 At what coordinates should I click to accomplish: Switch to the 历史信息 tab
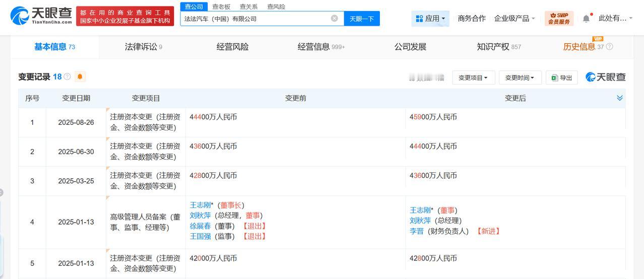pos(583,47)
